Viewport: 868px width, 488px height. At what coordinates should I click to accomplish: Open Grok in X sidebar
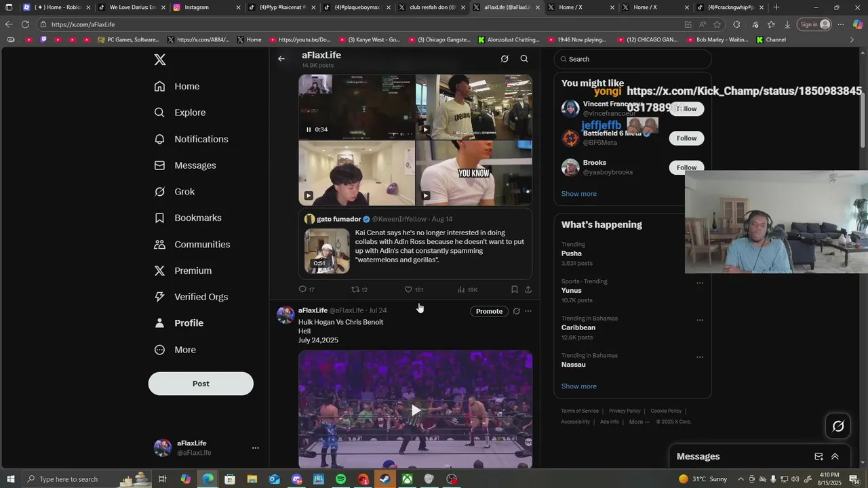tap(174, 192)
